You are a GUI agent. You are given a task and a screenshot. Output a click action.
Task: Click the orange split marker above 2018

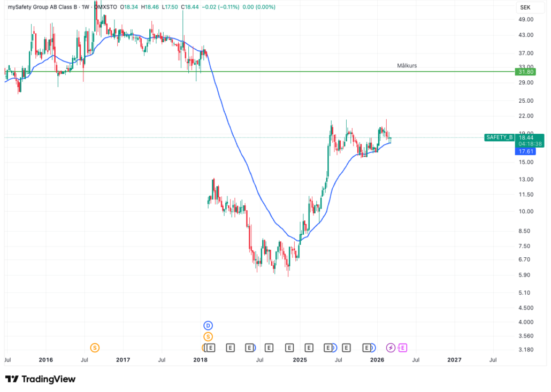point(208,336)
